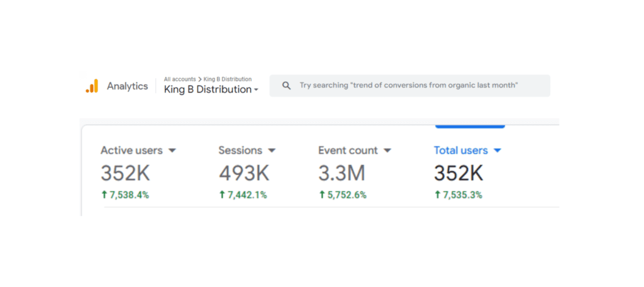
Task: Click the green up arrow beside 7,535.3%
Action: (438, 195)
